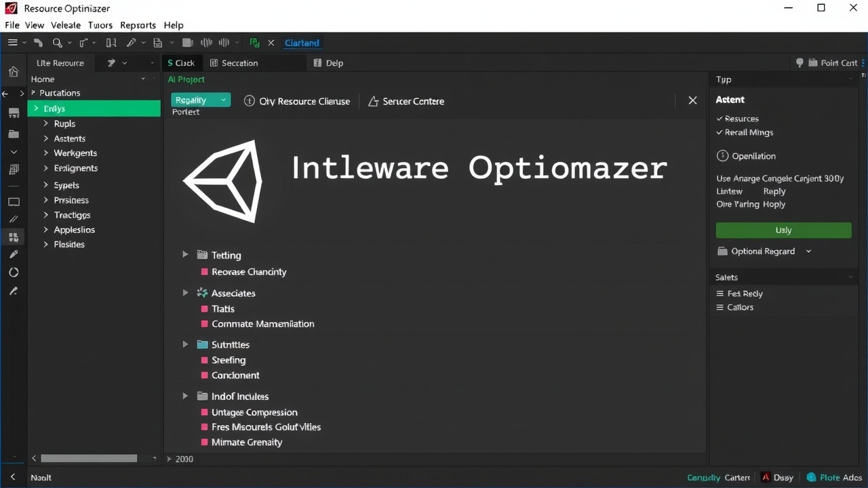Viewport: 868px width, 488px height.
Task: Click the left panel horizontal scrollbar thumb
Action: click(89, 459)
